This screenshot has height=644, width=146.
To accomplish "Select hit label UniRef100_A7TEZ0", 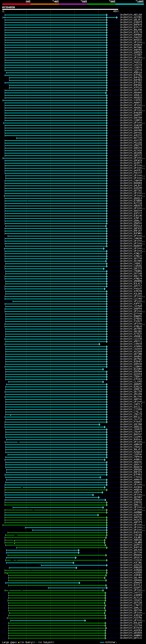I will [x=131, y=334].
